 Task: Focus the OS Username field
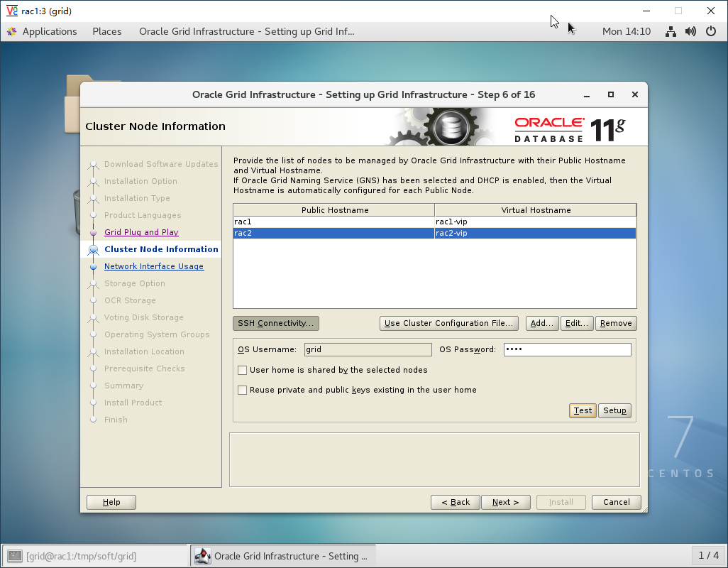pyautogui.click(x=368, y=350)
